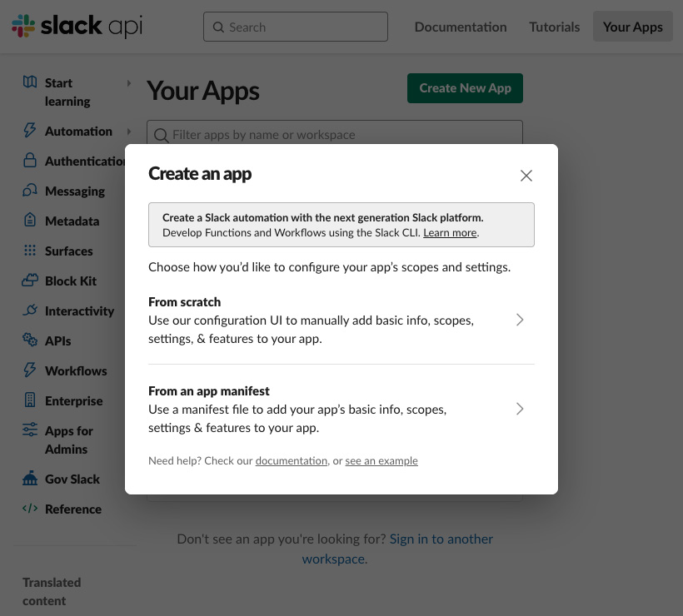
Task: Click the Reference code brackets icon
Action: [x=30, y=509]
